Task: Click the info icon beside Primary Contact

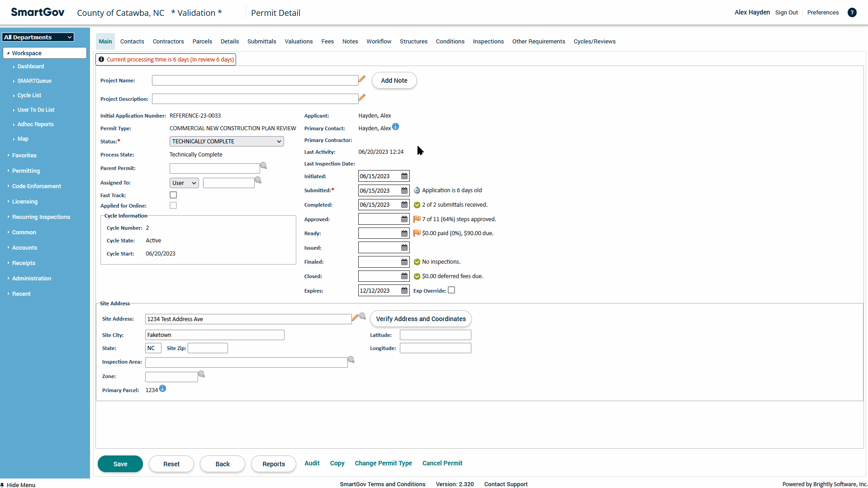Action: point(396,127)
